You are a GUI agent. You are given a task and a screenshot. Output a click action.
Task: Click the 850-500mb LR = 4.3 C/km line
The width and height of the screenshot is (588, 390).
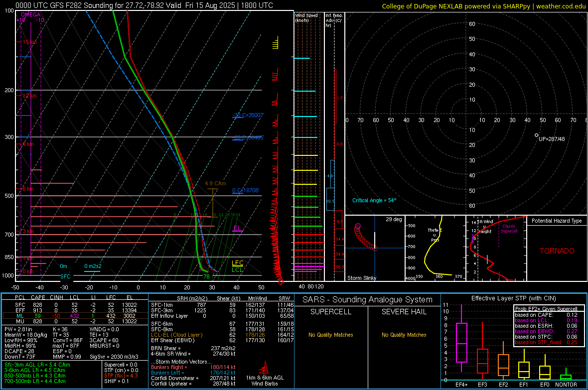click(x=35, y=376)
